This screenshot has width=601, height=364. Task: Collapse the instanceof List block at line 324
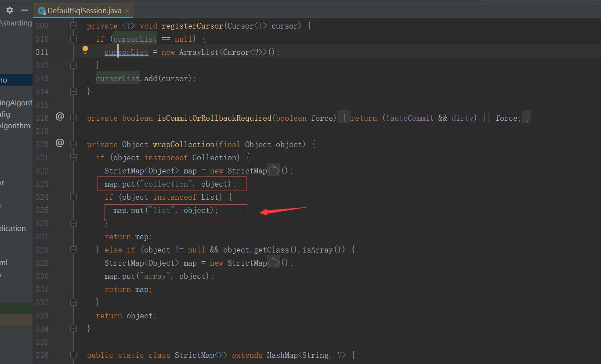(x=73, y=197)
